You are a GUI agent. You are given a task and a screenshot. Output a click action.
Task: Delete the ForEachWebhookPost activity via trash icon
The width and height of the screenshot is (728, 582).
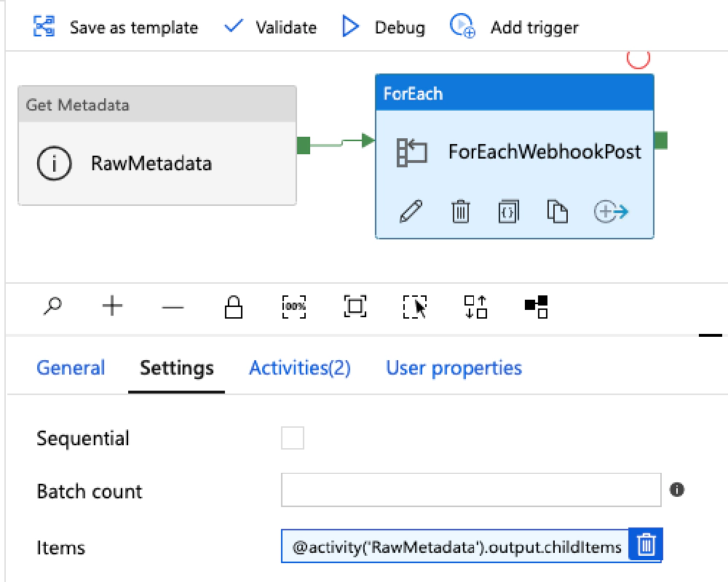tap(460, 212)
